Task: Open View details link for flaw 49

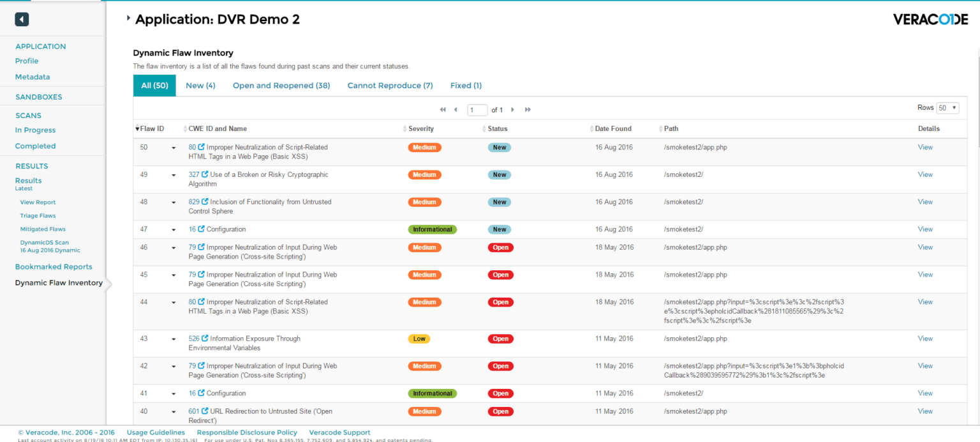Action: [x=924, y=174]
